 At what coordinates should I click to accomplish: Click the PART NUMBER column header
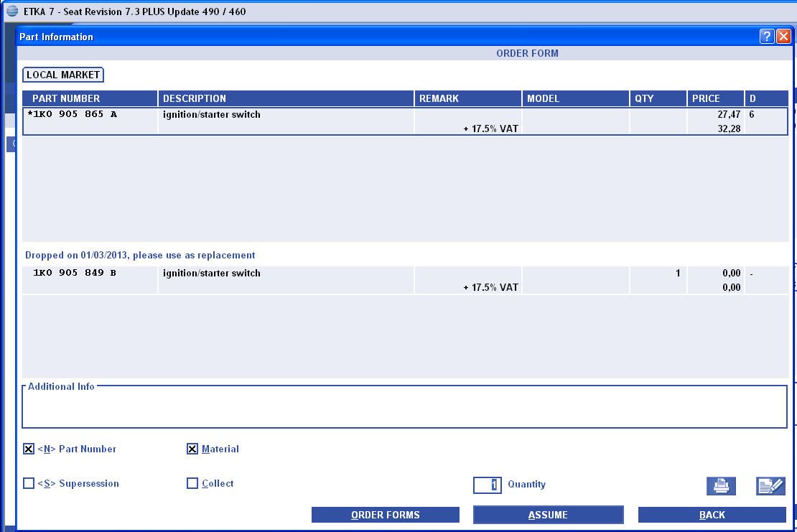click(x=90, y=98)
